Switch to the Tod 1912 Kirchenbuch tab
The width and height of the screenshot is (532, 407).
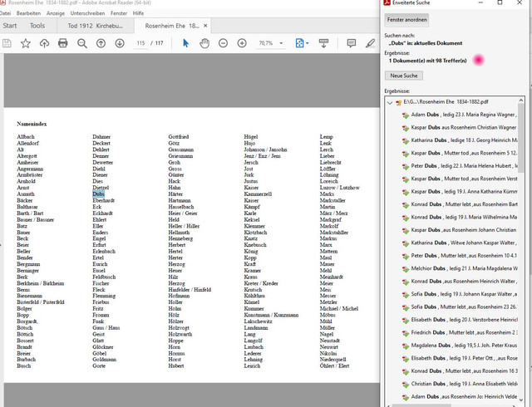click(96, 26)
